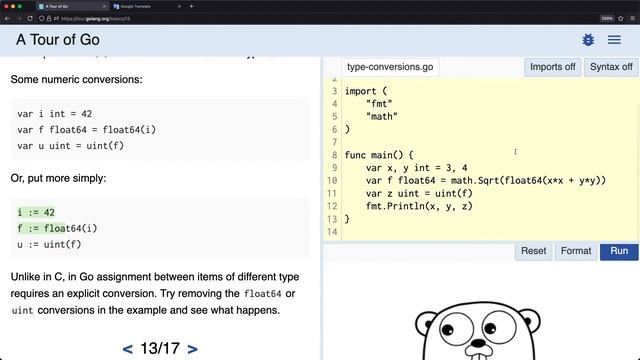The height and width of the screenshot is (360, 640).
Task: Open the hamburger navigation menu
Action: point(614,40)
